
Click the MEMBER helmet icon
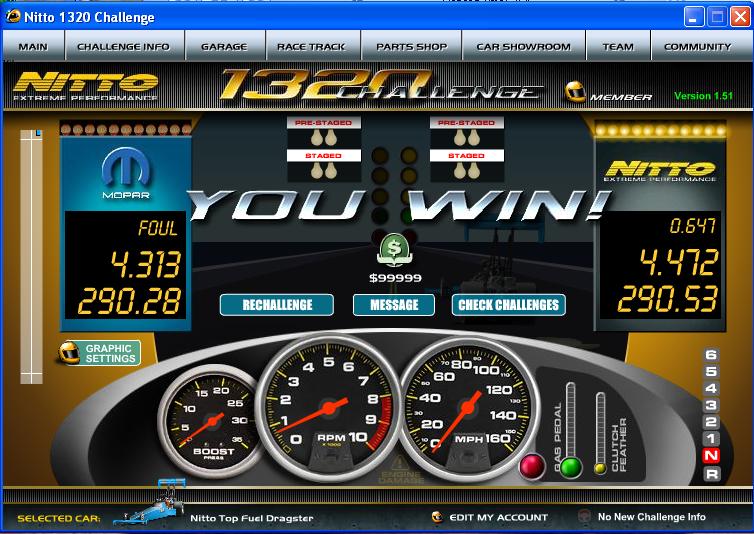pos(575,91)
